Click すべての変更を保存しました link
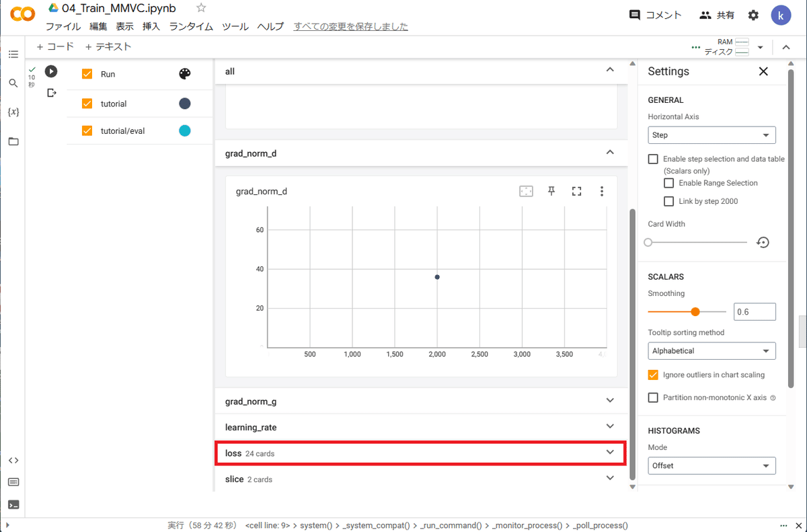 click(351, 27)
